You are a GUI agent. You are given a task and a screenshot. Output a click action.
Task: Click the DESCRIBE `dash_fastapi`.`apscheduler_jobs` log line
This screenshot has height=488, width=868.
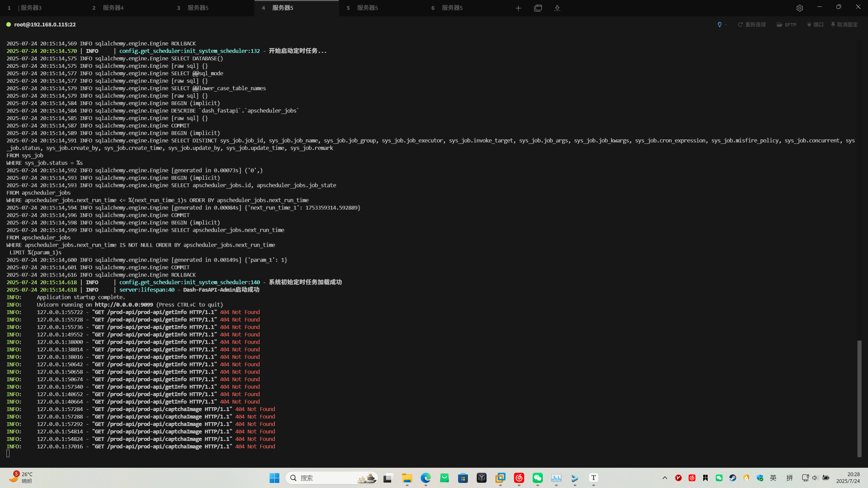(x=153, y=111)
